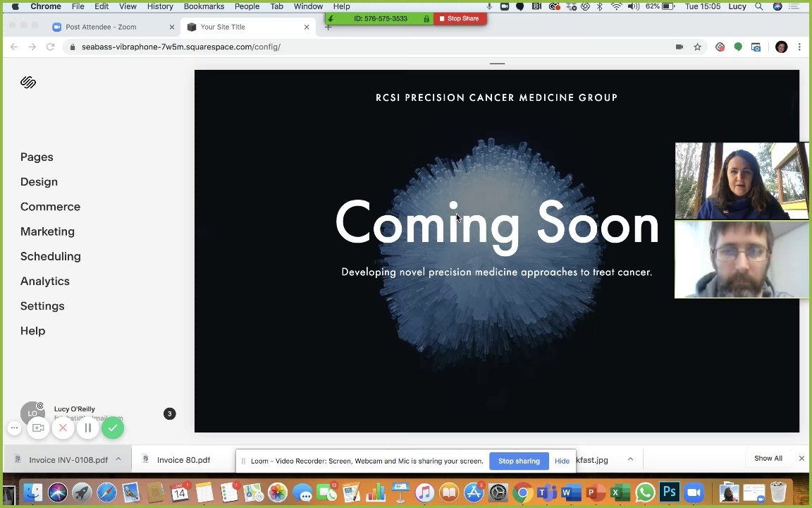Click the address bar URL
Screen dimensions: 812x508
pos(180,47)
